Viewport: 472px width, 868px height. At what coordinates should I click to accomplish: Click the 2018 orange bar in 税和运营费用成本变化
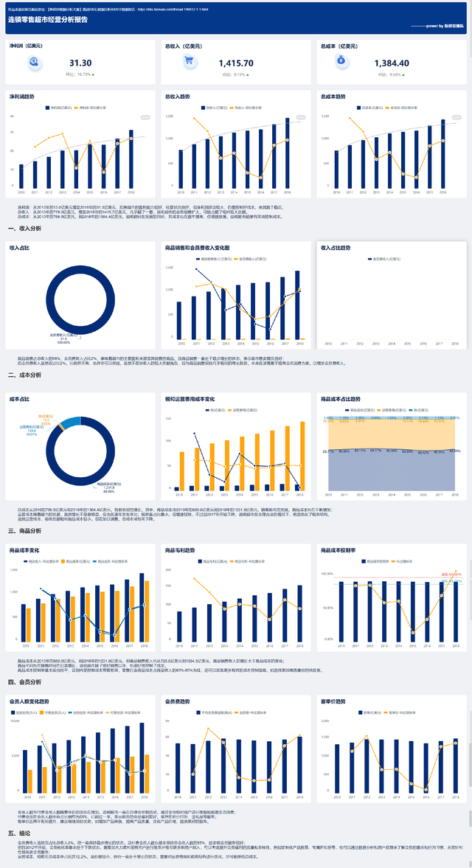[302, 456]
